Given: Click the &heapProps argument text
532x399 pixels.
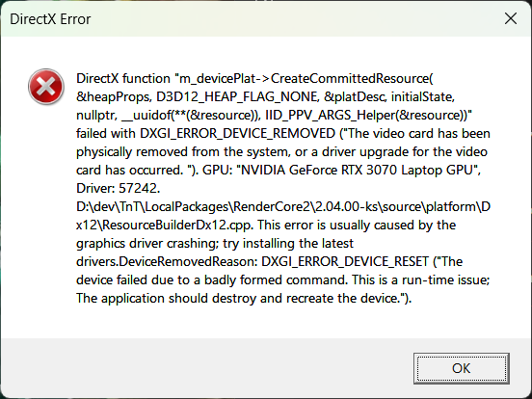Looking at the screenshot, I should coord(114,96).
